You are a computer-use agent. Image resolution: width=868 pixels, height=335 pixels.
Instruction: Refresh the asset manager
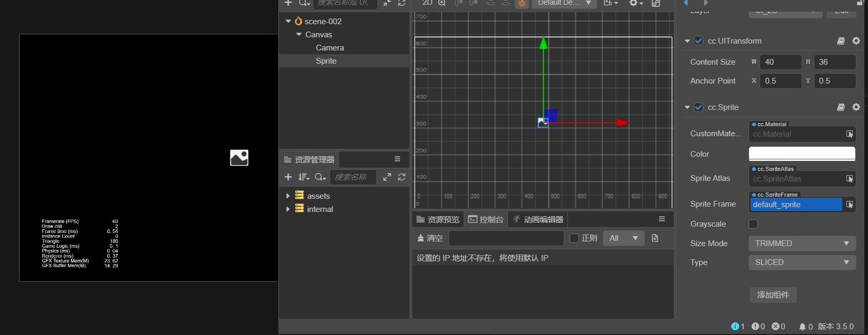(x=402, y=177)
